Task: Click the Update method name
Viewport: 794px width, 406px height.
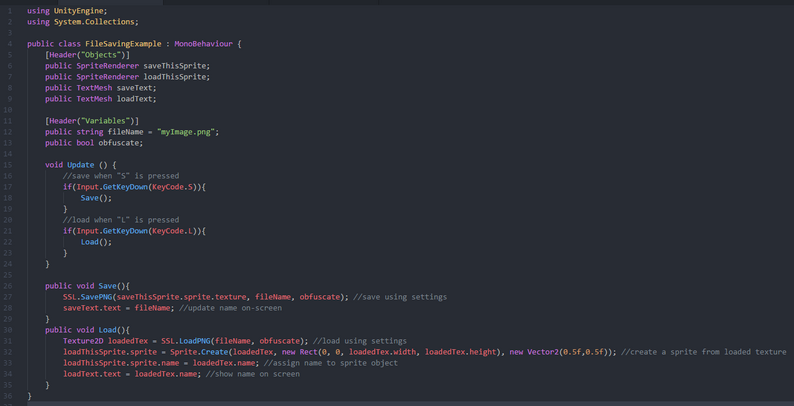Action: pyautogui.click(x=81, y=164)
